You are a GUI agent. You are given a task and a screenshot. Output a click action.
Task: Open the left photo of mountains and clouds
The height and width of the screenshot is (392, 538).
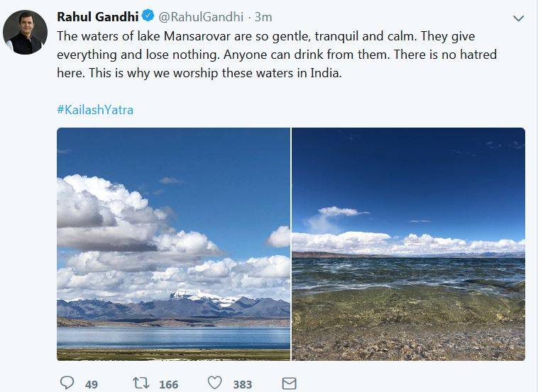click(173, 244)
